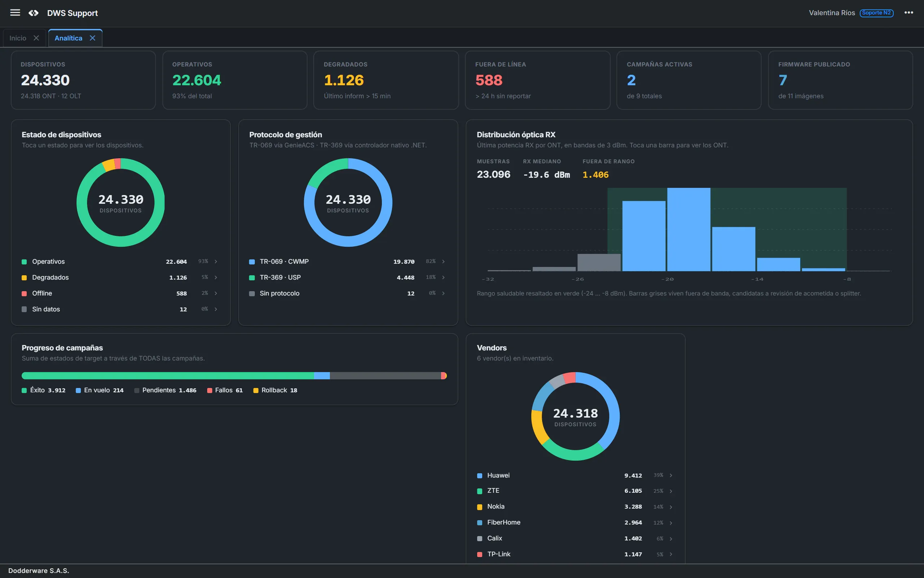Click the red Offline legend swatch
Image resolution: width=924 pixels, height=578 pixels.
click(x=24, y=294)
